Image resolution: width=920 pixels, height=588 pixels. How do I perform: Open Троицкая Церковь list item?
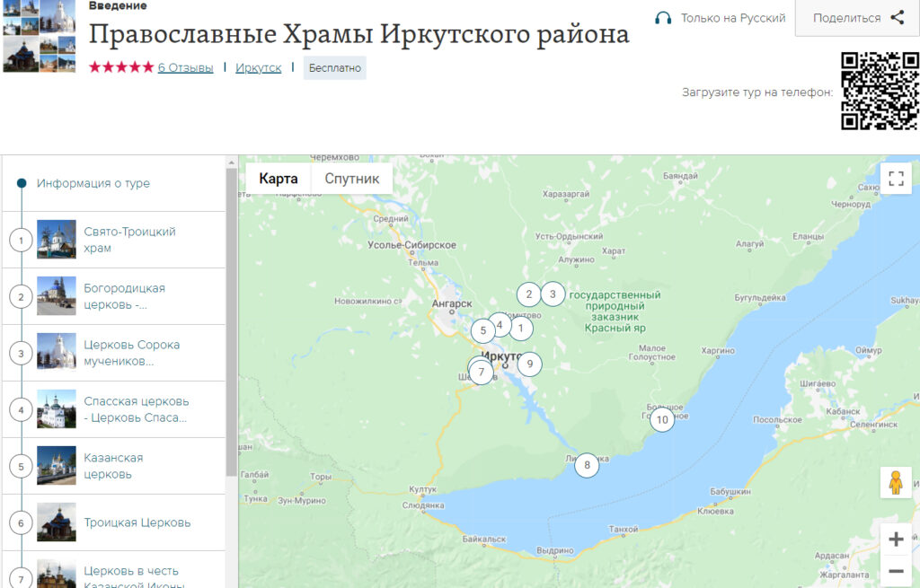(137, 522)
